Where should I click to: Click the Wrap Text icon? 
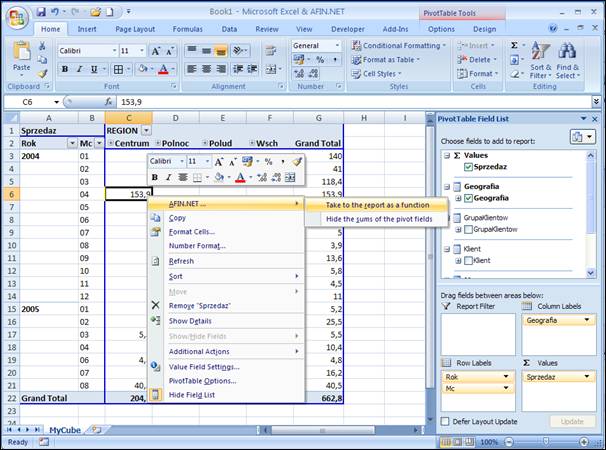coord(271,50)
